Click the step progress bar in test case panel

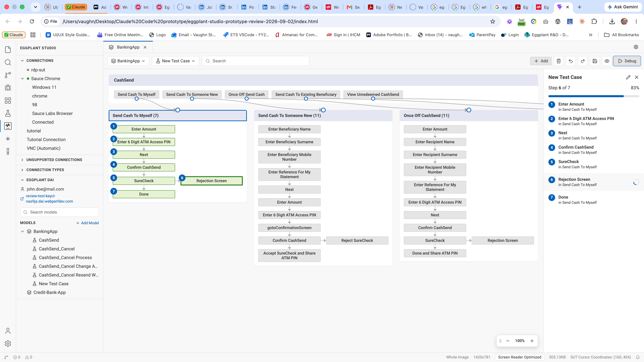pos(594,96)
